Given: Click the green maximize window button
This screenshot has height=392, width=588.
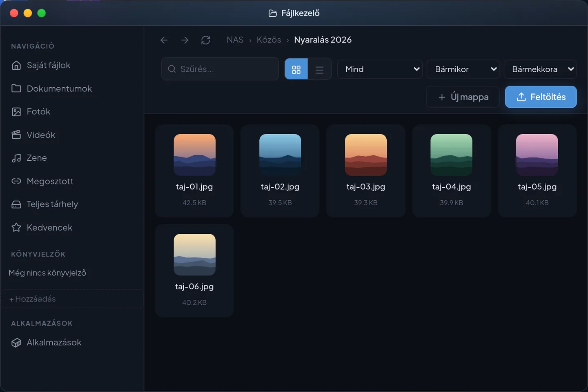Looking at the screenshot, I should [x=42, y=13].
